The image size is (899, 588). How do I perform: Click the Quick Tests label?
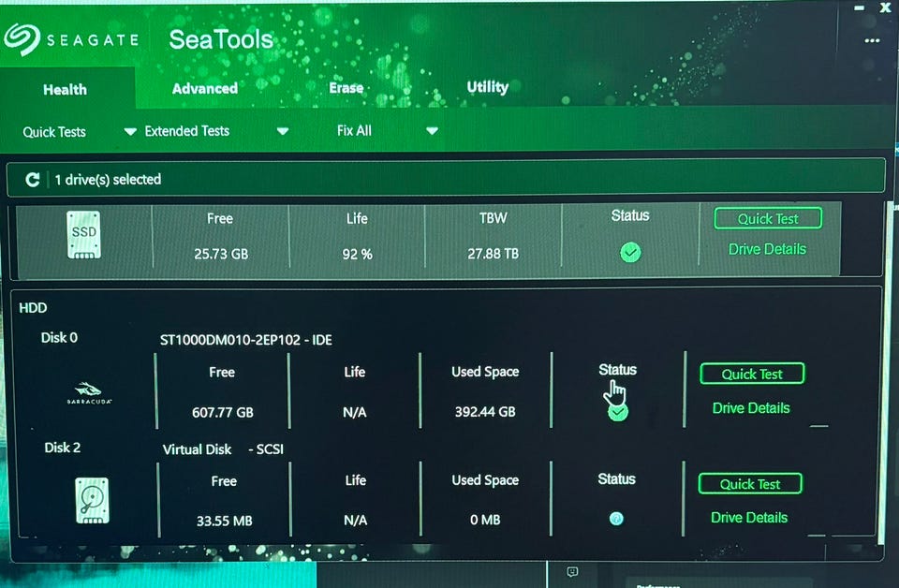(54, 132)
